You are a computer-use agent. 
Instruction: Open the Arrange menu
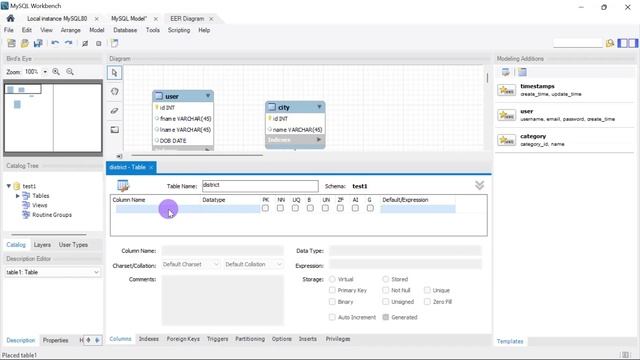(71, 30)
